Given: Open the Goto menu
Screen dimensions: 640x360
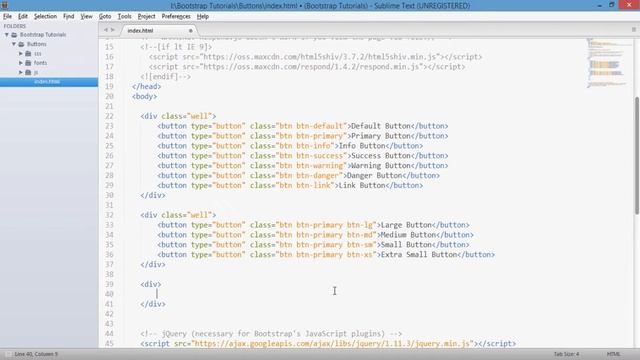Looking at the screenshot, I should (x=105, y=16).
